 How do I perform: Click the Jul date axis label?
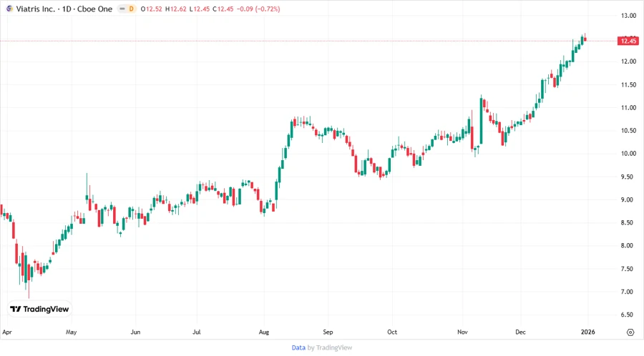click(x=197, y=332)
